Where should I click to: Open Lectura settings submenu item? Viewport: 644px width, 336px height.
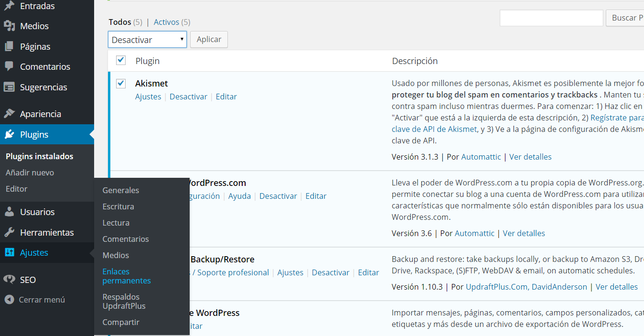click(x=116, y=223)
